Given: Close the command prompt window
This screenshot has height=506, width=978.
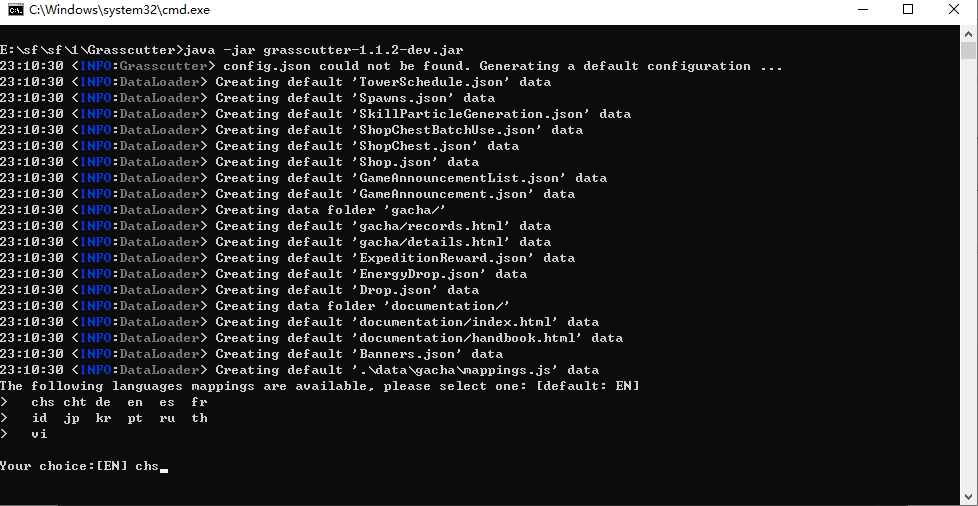Looking at the screenshot, I should pos(954,10).
